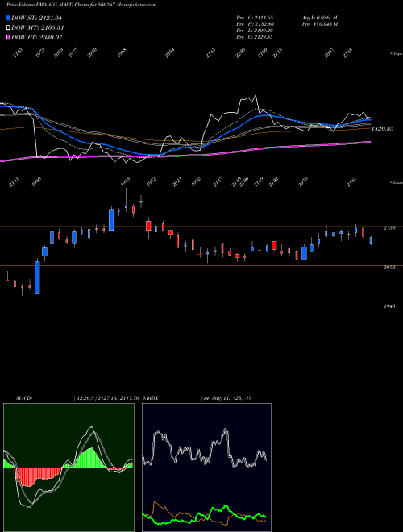Click the ADX '(14 day) 11, +23, -19' text
Viewport: 403px width, 532px height.
(226, 398)
